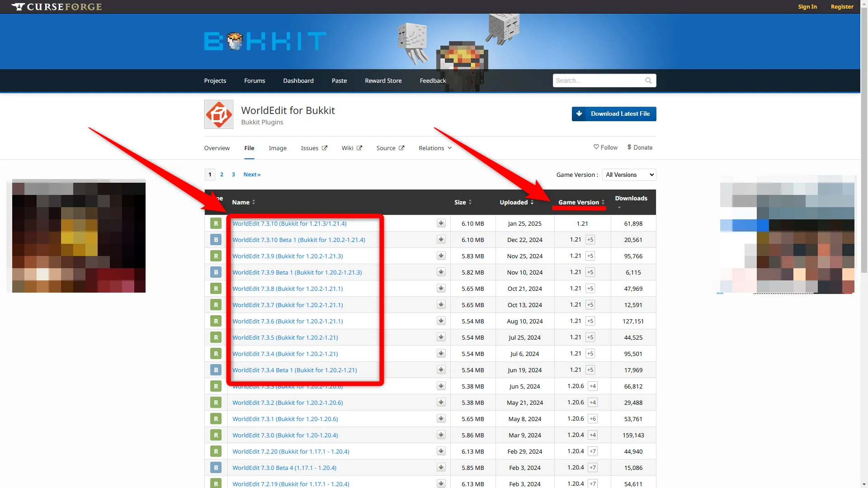Viewport: 868px width, 488px height.
Task: Download WorldEdit 7.3.0 Beta 4 via arrow icon
Action: click(x=441, y=468)
